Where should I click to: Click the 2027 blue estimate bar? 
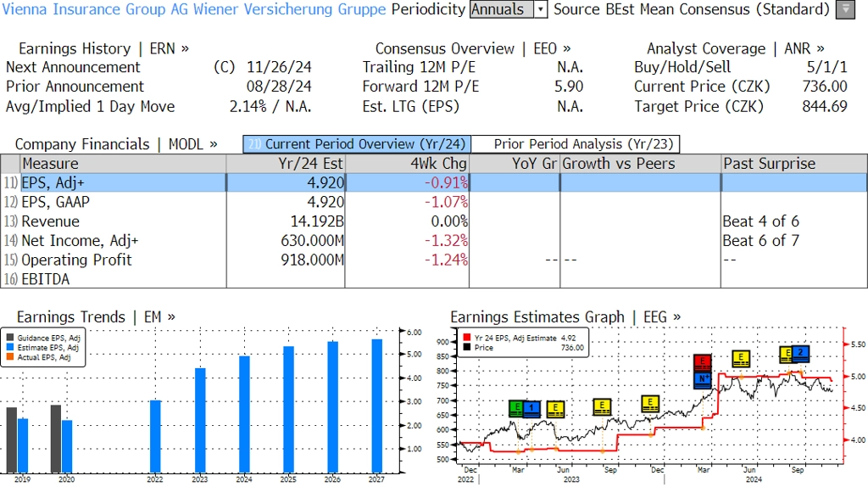point(377,406)
